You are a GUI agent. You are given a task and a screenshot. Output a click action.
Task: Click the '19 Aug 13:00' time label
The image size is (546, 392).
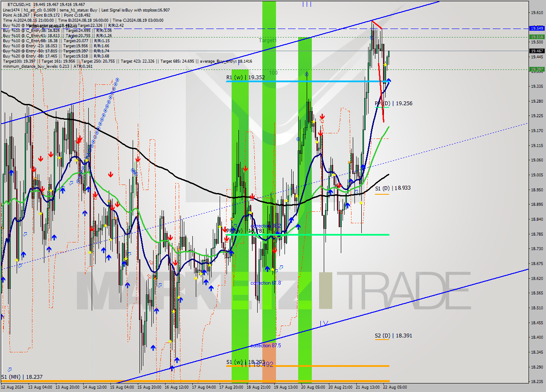[286, 387]
